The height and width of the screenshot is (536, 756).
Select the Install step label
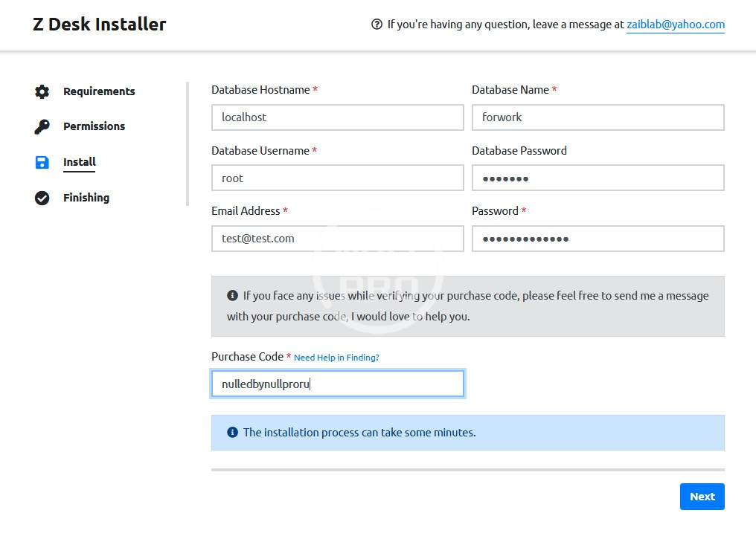(80, 162)
